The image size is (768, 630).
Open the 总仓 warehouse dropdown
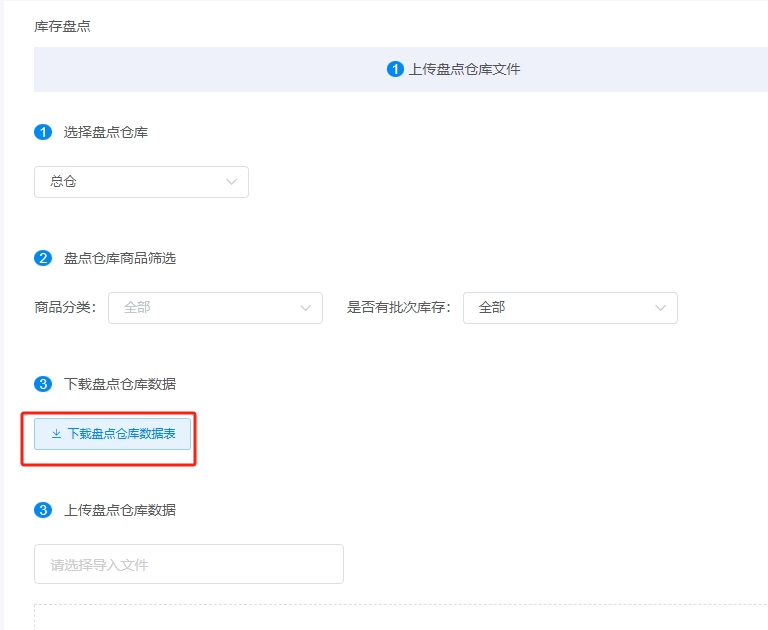click(140, 182)
